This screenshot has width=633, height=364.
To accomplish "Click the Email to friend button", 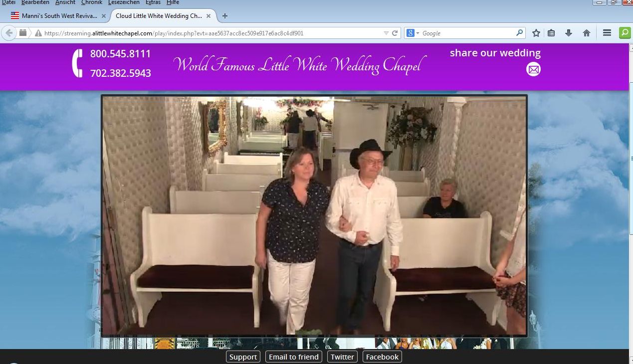I will pos(293,357).
